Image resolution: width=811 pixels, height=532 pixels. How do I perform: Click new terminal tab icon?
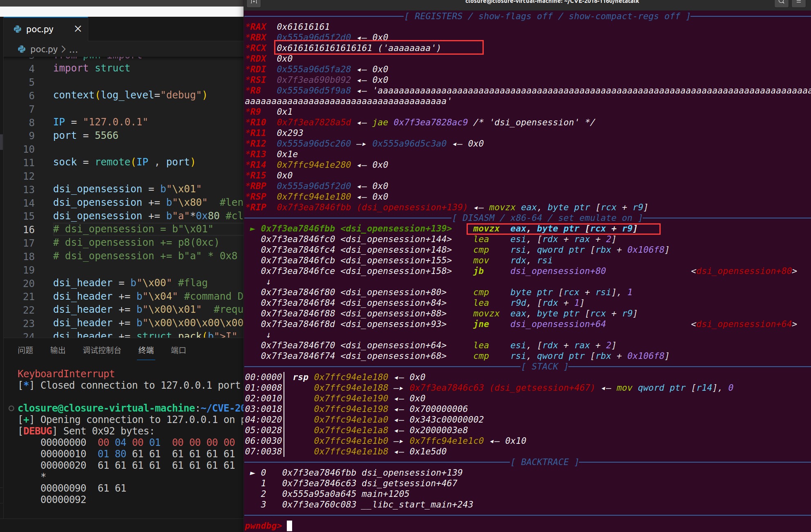pos(254,2)
